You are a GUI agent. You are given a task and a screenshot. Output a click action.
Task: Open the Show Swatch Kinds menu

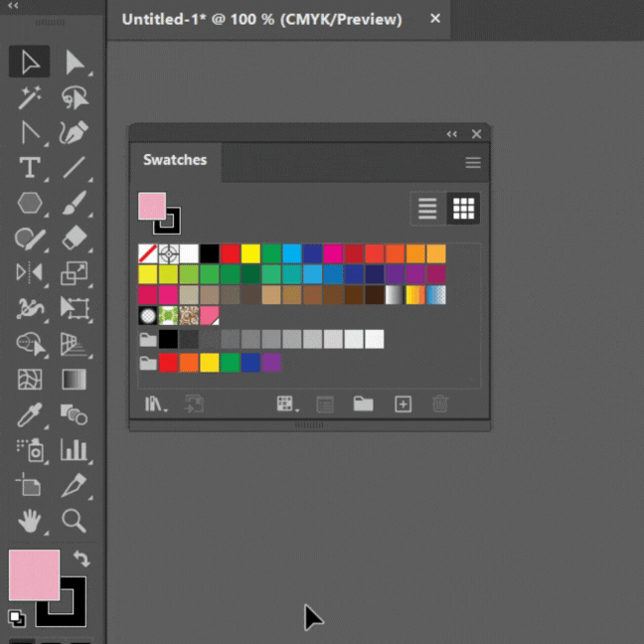coord(288,404)
